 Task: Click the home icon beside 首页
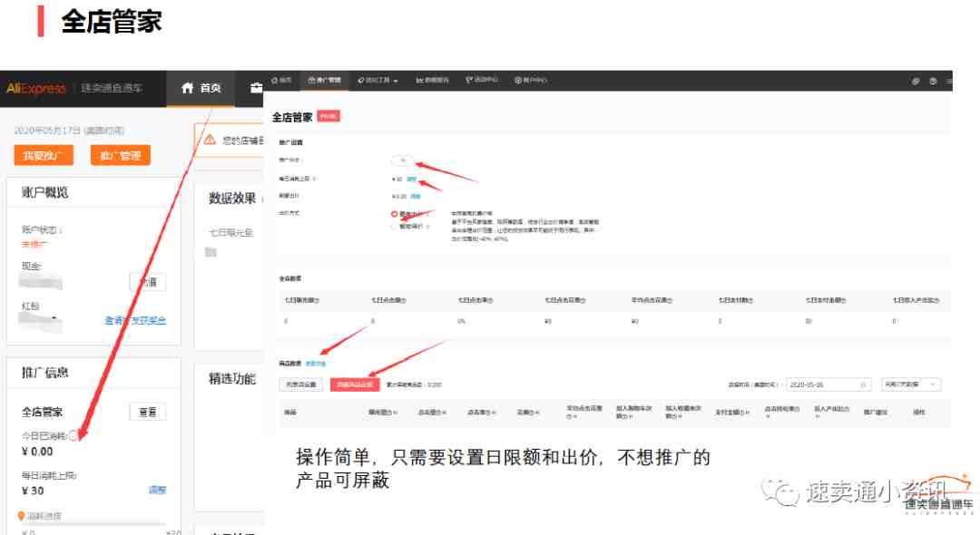tap(188, 88)
